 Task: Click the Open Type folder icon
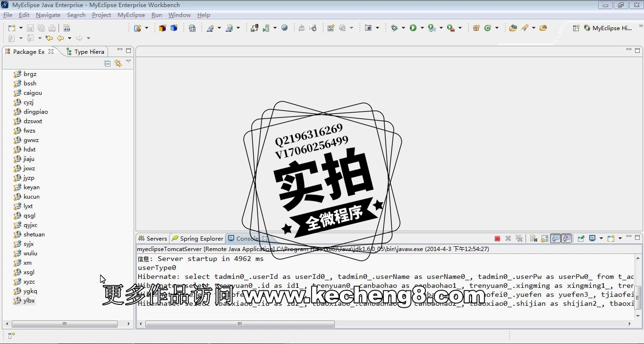[x=513, y=28]
